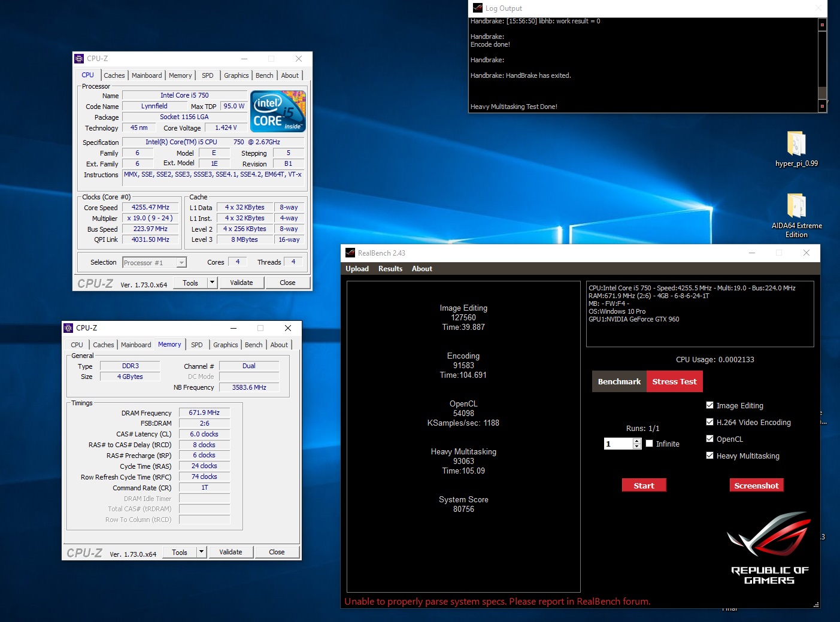Screen dimensions: 840x622
Task: Toggle Heavy Multitasking checkbox
Action: pyautogui.click(x=710, y=456)
